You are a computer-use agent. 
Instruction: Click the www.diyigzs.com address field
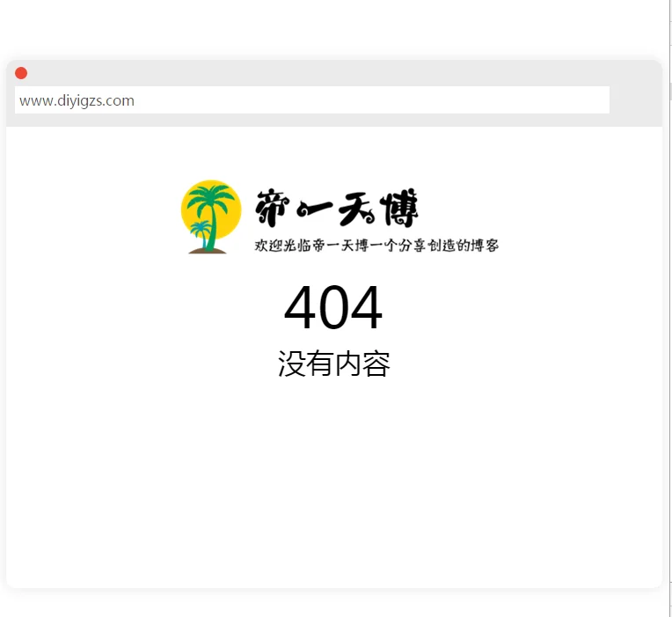pos(312,100)
